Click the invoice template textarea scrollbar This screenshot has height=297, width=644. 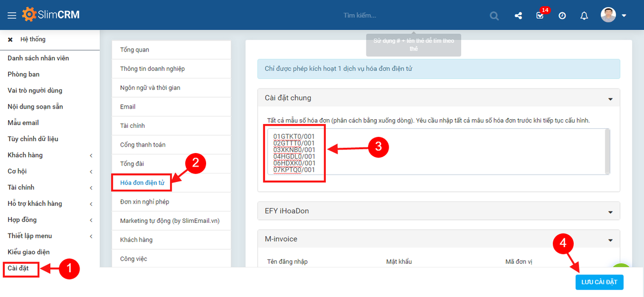[x=607, y=151]
